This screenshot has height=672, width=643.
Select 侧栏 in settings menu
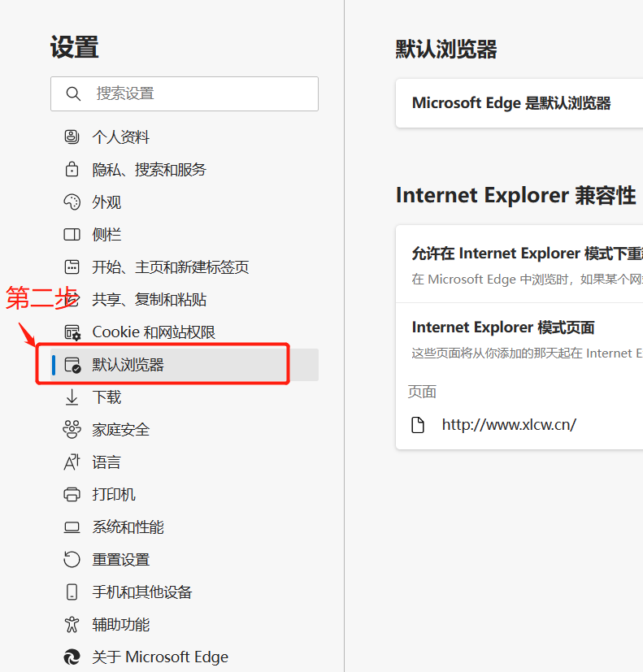point(185,235)
